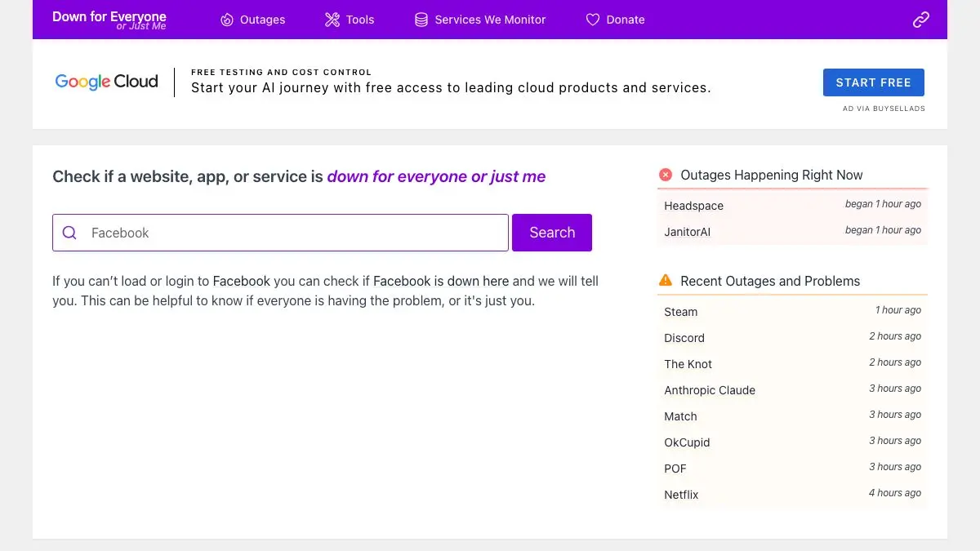The image size is (980, 551).
Task: Focus the Facebook search input field
Action: pos(280,233)
